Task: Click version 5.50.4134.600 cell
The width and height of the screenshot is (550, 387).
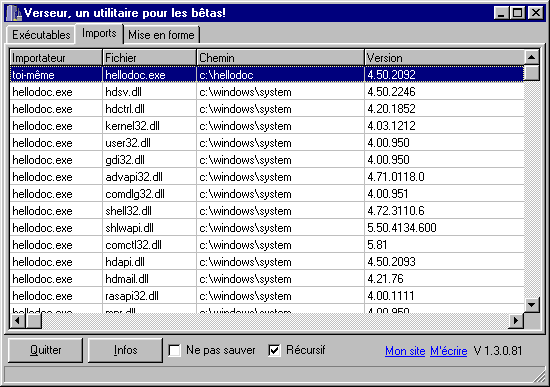Action: pos(444,228)
